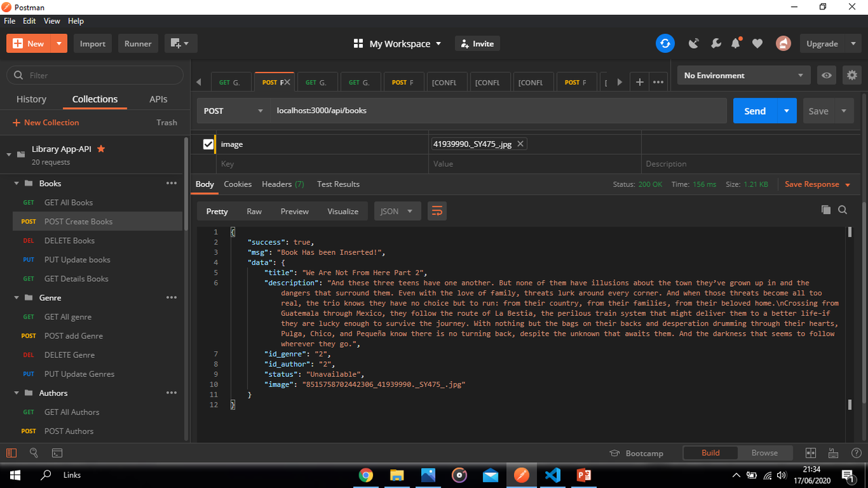Click the environment settings gear
This screenshot has height=488, width=868.
click(852, 75)
